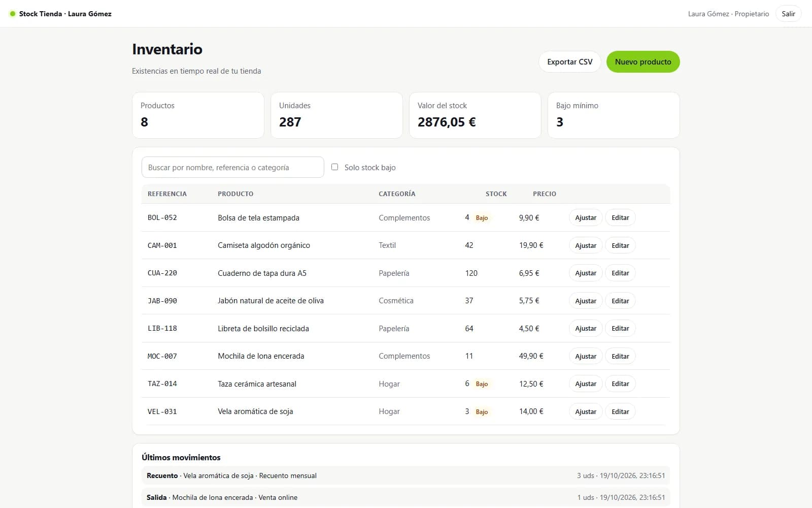
Task: Adjust stock for Bolsa de tela estampada
Action: tap(586, 217)
